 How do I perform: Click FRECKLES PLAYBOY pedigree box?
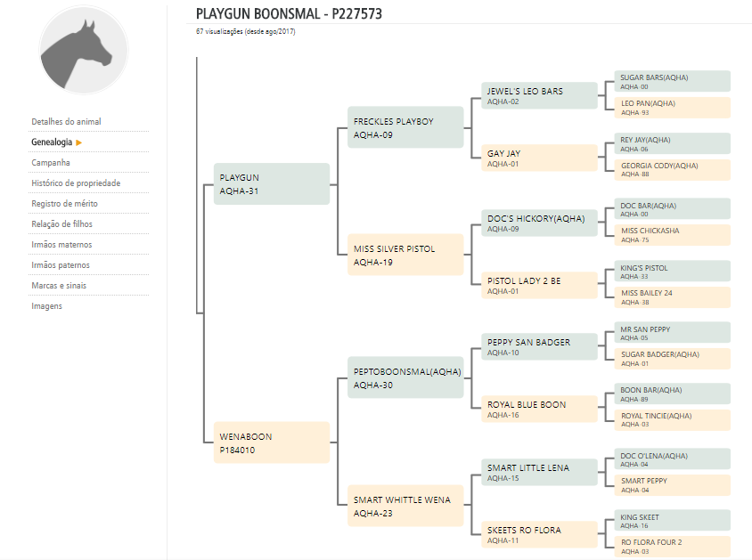point(405,127)
